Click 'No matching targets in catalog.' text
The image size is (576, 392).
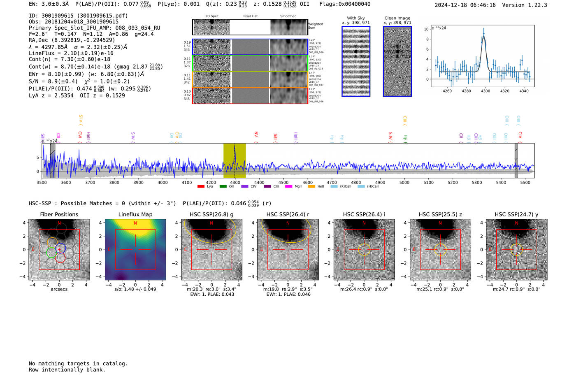coord(78,364)
